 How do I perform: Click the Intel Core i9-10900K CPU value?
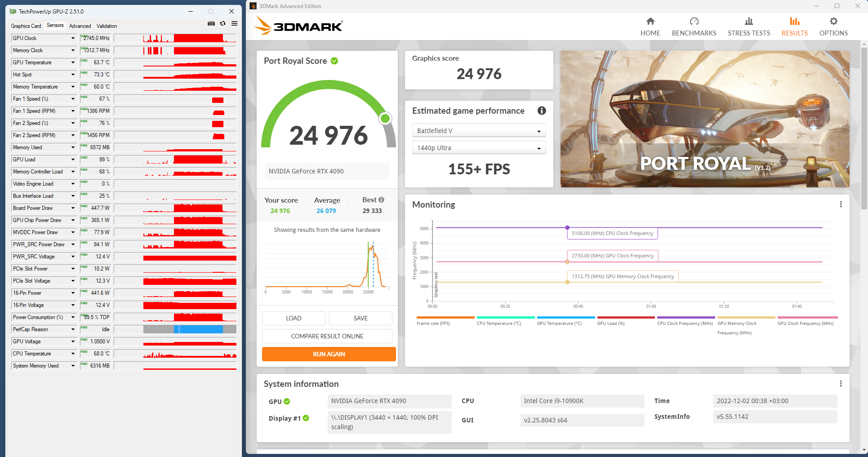point(582,401)
